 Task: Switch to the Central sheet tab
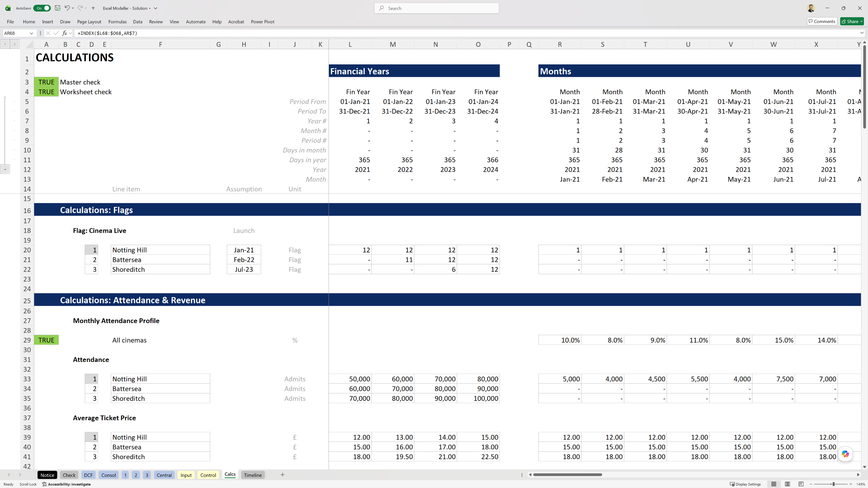164,475
